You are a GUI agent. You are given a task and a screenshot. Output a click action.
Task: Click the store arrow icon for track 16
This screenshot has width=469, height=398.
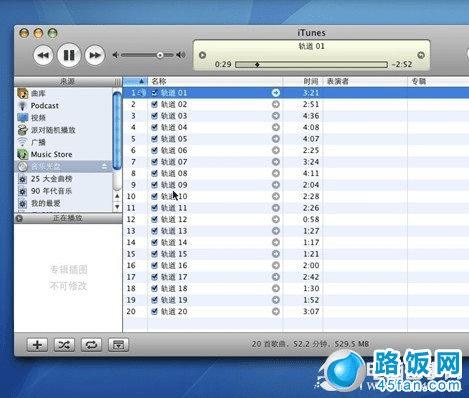pyautogui.click(x=276, y=265)
